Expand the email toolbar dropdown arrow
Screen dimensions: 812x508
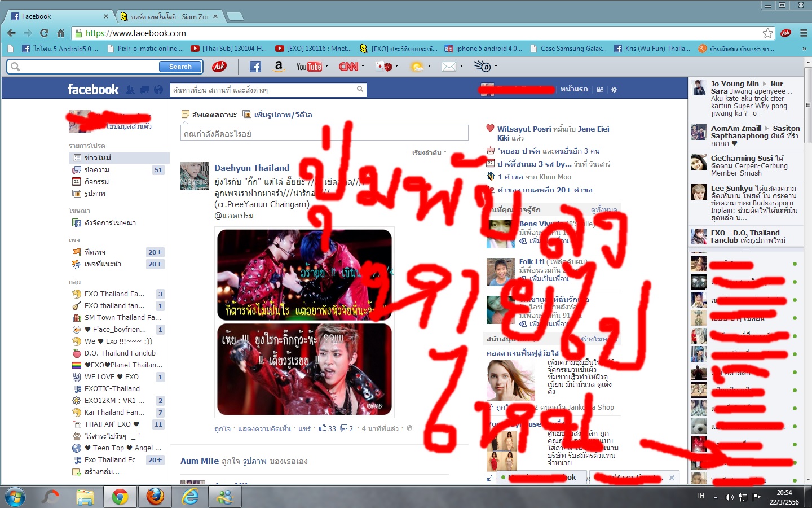(x=461, y=66)
